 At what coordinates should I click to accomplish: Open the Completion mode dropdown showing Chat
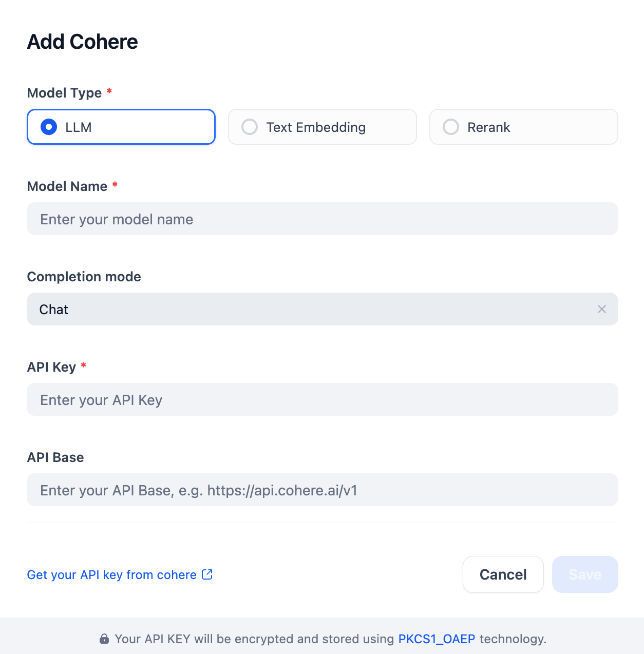tap(308, 309)
